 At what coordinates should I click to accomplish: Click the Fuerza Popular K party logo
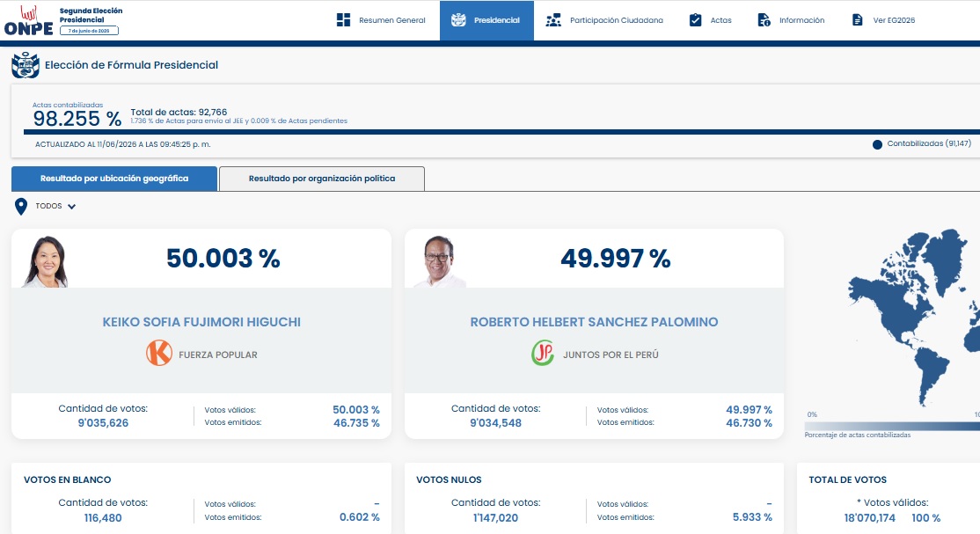[158, 354]
